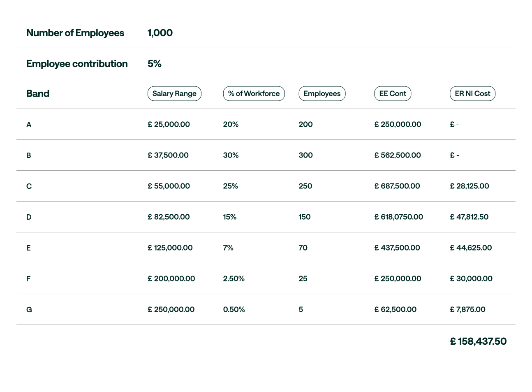Select band C row label

[29, 186]
